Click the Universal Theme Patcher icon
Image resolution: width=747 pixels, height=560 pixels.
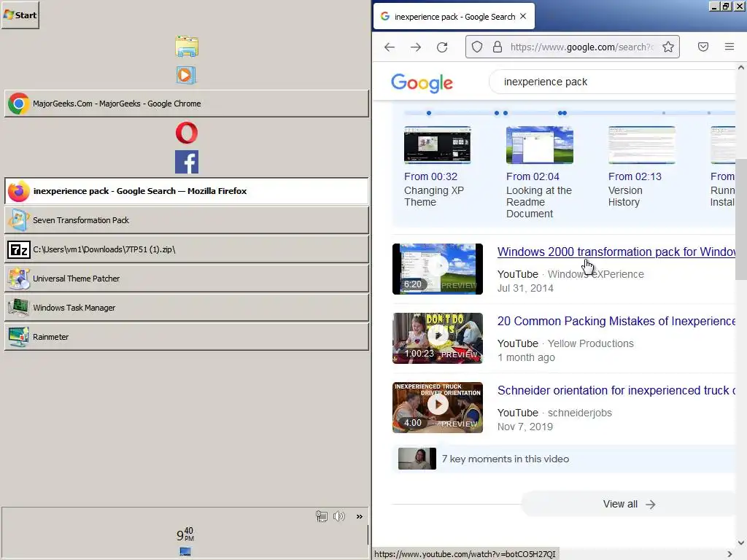point(18,279)
